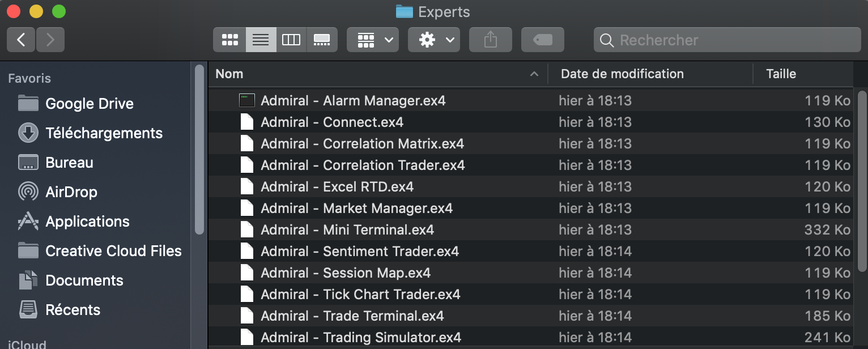This screenshot has width=868, height=349.
Task: Click the Session Map.ex4 document icon
Action: click(x=247, y=273)
